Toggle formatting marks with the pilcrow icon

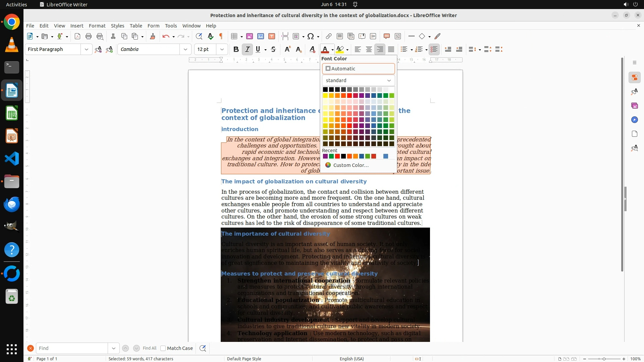click(x=221, y=36)
